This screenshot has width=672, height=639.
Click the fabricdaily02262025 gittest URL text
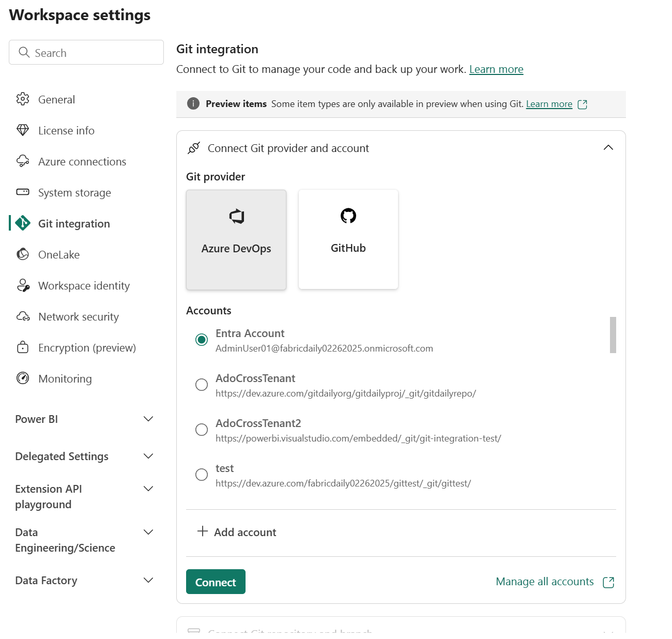pyautogui.click(x=343, y=483)
